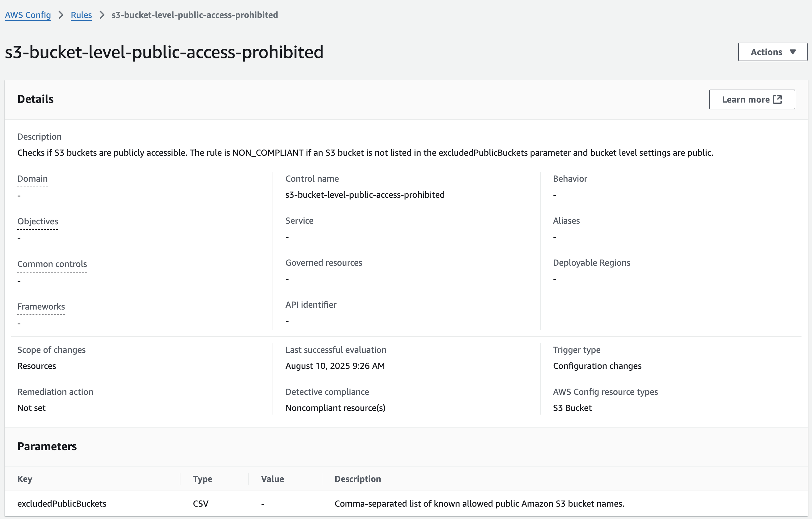Click the Domain label with dotted underline
This screenshot has height=519, width=812.
[x=32, y=179]
